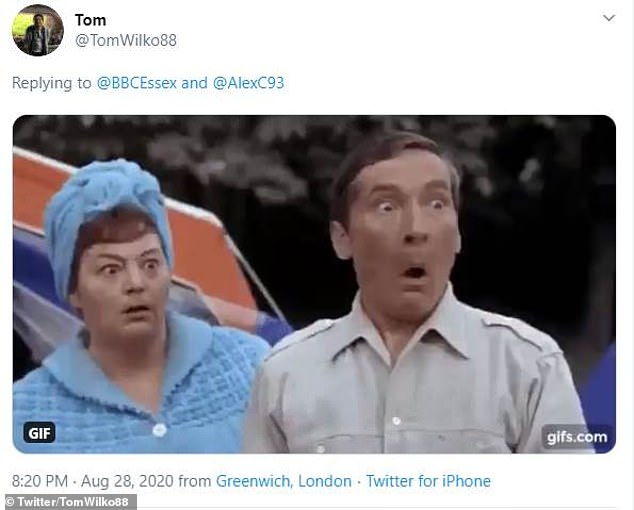Click the Aug 28, 2020 date

click(x=127, y=481)
